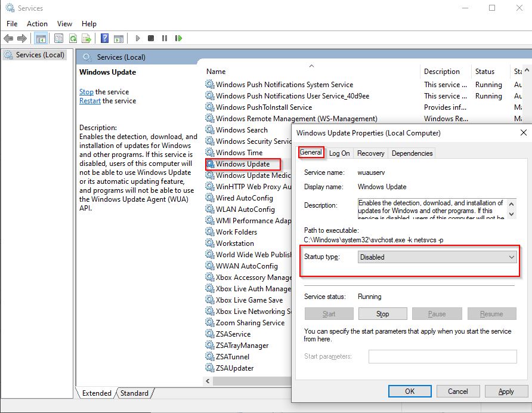Click gear icon of ZSAUpdater service
This screenshot has height=413, width=532.
tap(210, 368)
